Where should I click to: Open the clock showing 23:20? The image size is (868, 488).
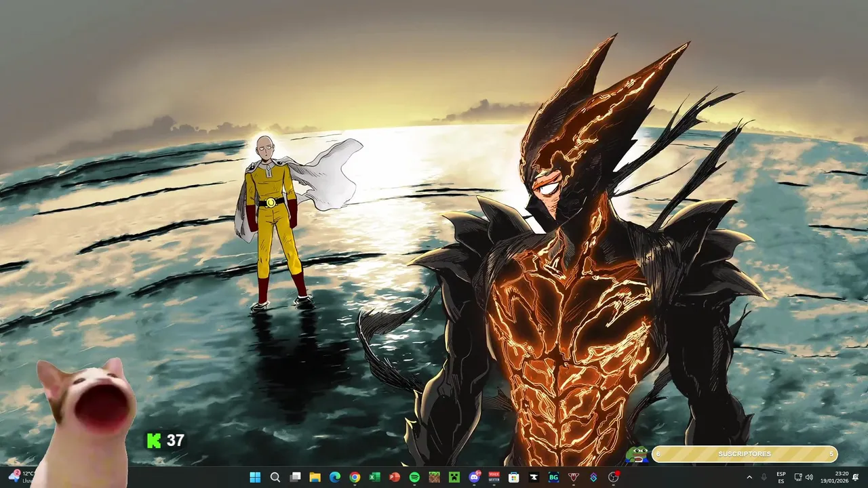[834, 477]
